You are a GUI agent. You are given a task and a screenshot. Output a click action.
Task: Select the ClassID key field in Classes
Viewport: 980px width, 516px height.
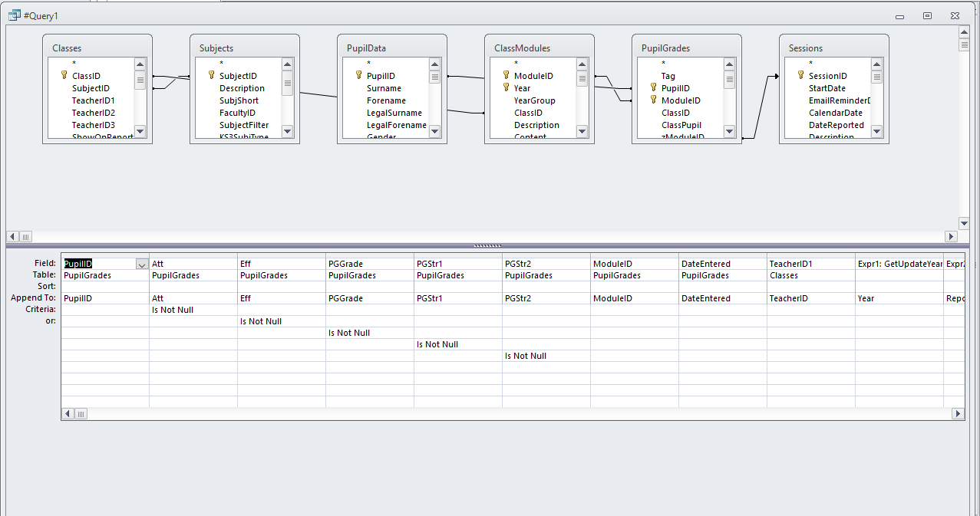[86, 76]
